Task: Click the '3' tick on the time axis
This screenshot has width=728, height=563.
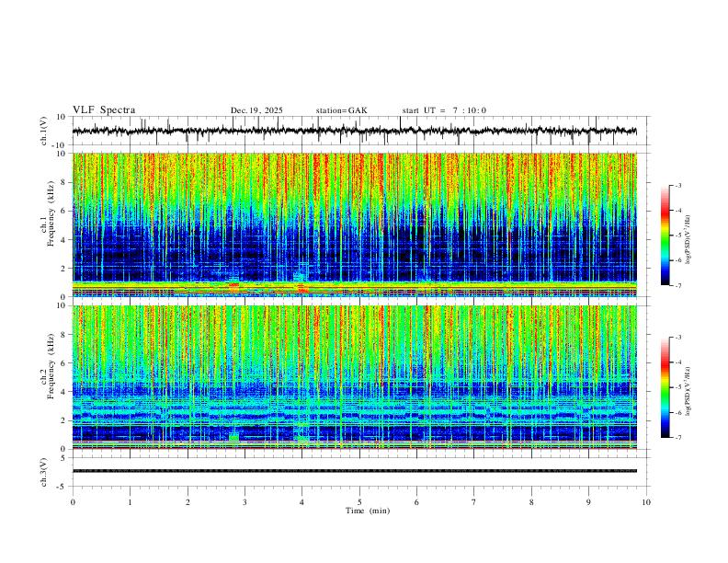Action: [x=245, y=502]
